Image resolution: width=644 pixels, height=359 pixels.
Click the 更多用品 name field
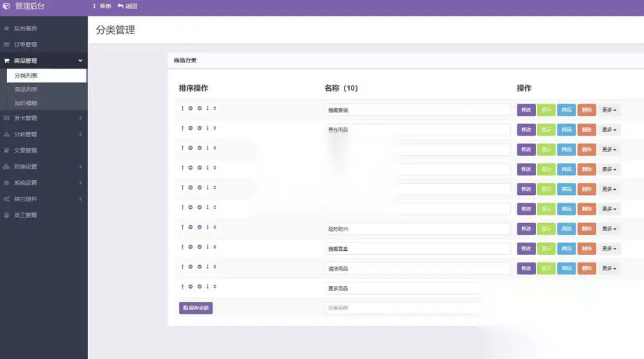tap(402, 288)
